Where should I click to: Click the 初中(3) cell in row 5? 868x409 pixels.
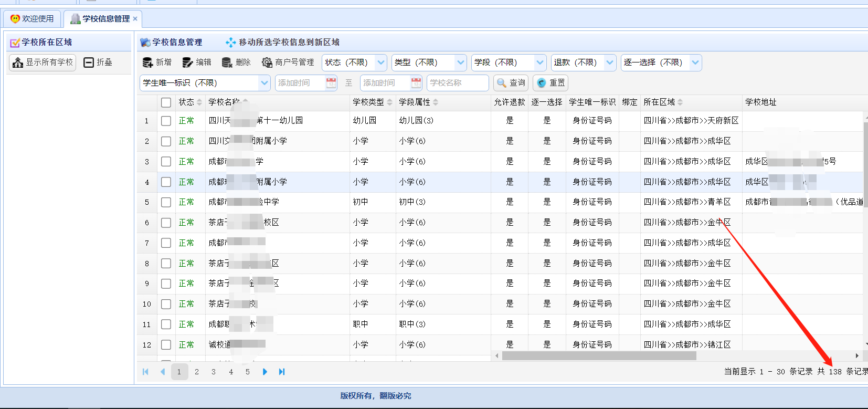click(x=443, y=202)
